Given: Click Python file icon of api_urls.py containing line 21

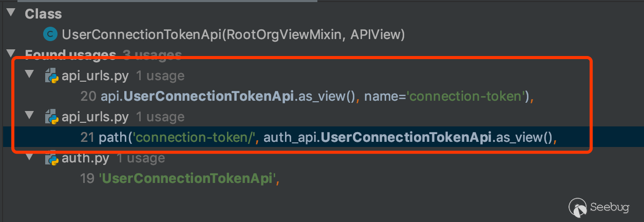Looking at the screenshot, I should (51, 117).
